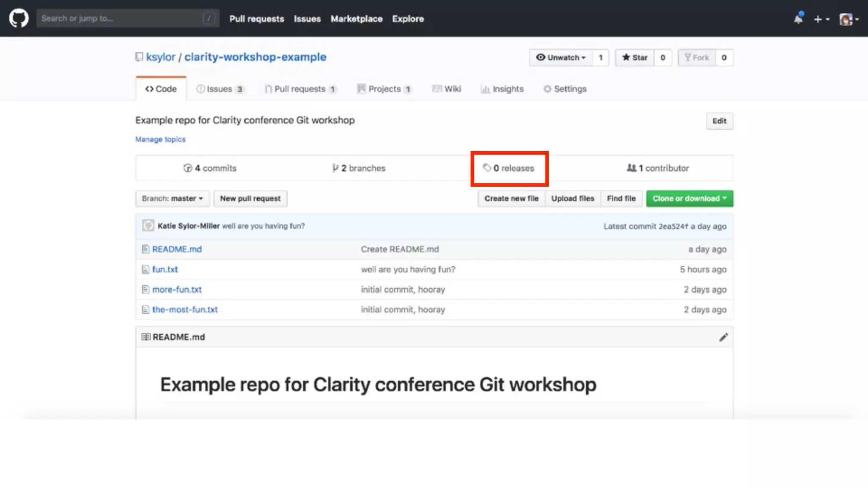The image size is (868, 488).
Task: Expand the Branch: master dropdown
Action: point(172,199)
